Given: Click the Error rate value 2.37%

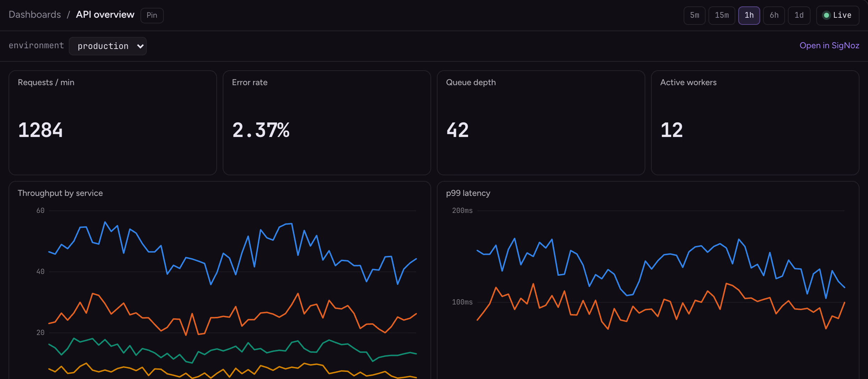Looking at the screenshot, I should (261, 130).
